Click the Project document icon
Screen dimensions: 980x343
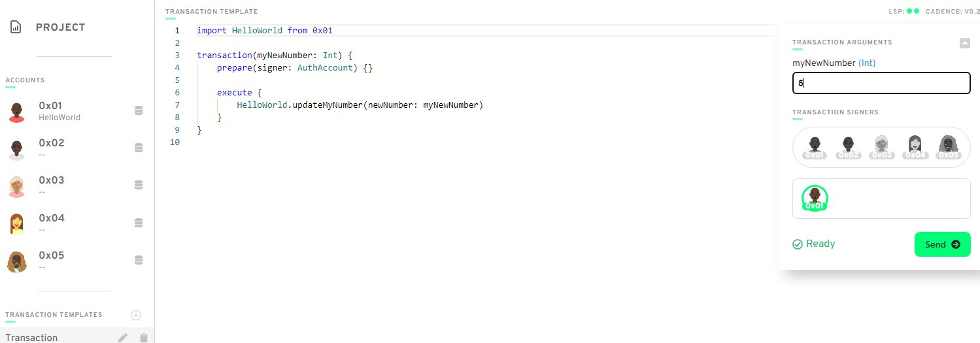point(16,27)
